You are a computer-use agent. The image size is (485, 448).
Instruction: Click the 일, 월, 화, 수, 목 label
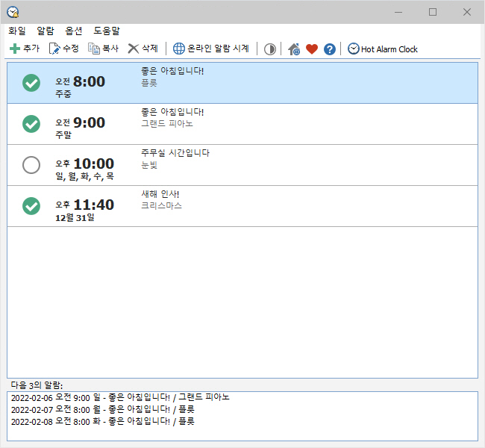85,176
